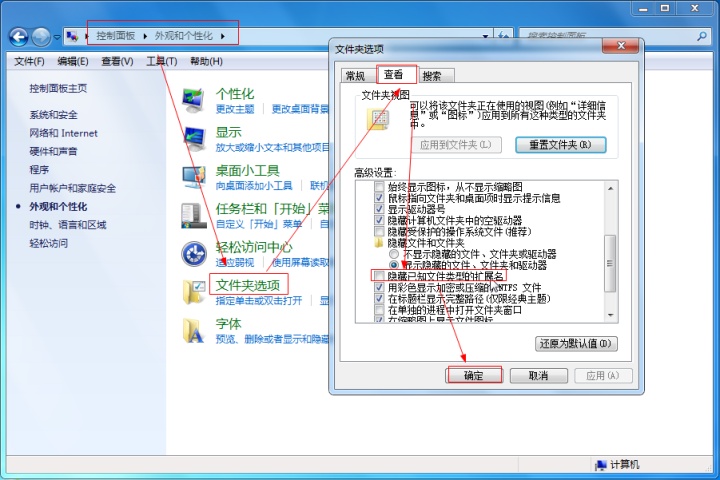Screen dimensions: 720x480
Task: Click scroll-up arrow of advanced settings list
Action: pyautogui.click(x=611, y=188)
